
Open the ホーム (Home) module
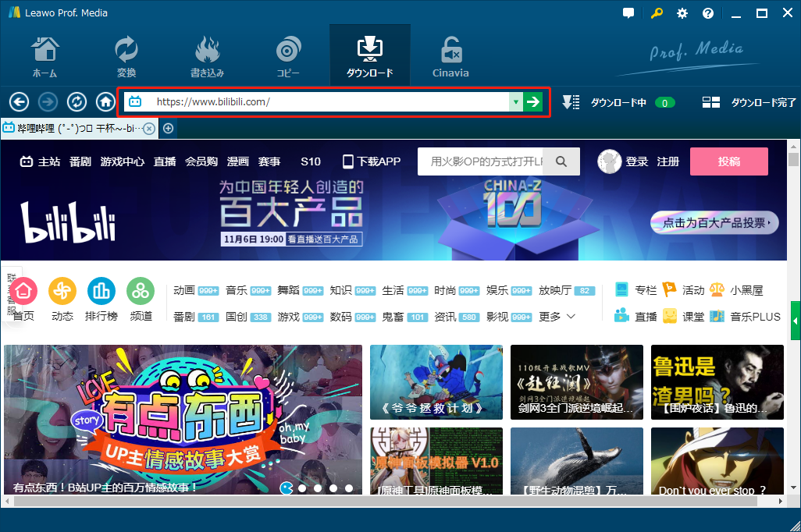45,57
